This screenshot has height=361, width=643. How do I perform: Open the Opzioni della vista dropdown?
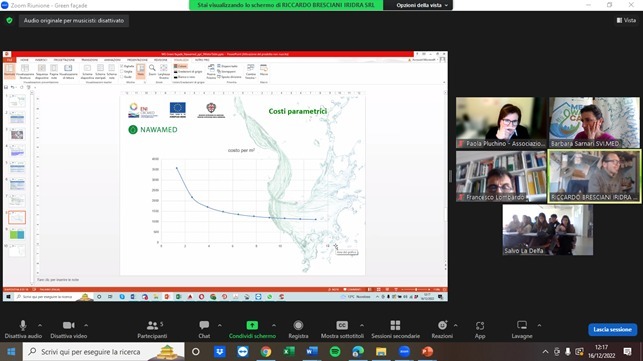(x=422, y=5)
